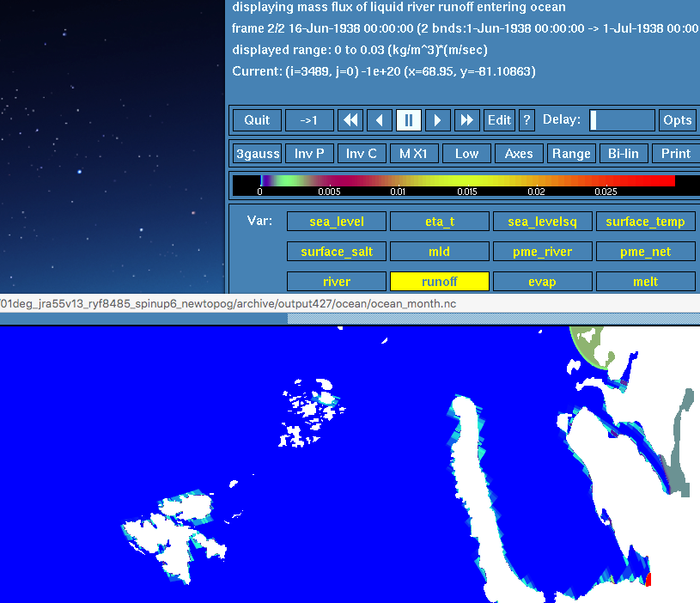Cycle the 3gauss colormap button
Image resolution: width=700 pixels, height=603 pixels.
(257, 154)
